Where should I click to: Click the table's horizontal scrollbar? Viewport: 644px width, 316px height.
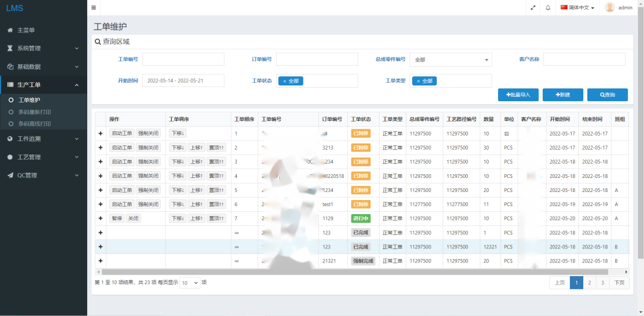click(355, 272)
